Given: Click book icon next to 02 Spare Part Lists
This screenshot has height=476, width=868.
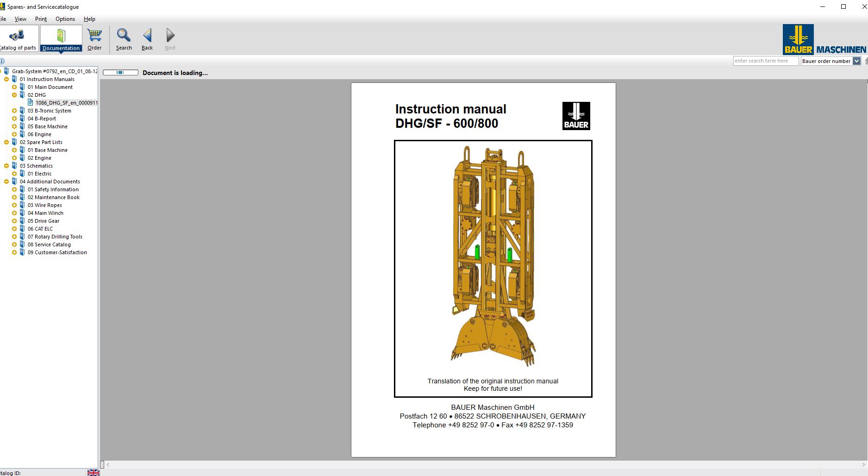Looking at the screenshot, I should coord(14,142).
